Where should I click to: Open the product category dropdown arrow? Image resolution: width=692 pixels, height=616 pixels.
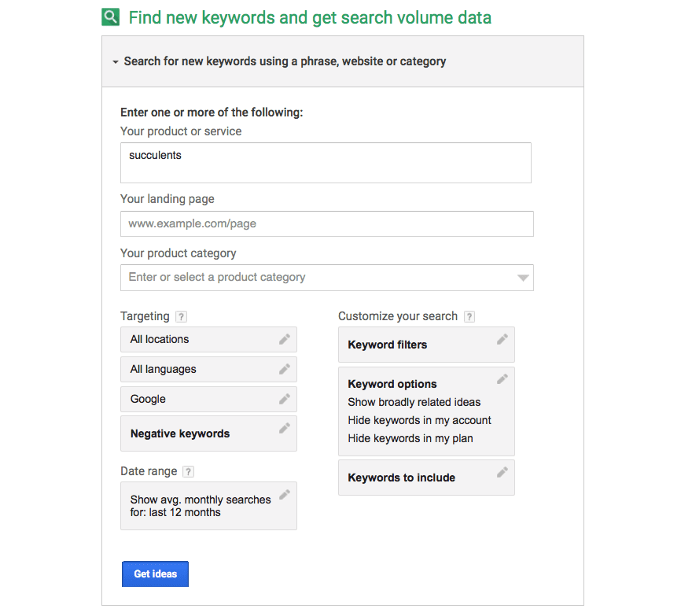(522, 278)
